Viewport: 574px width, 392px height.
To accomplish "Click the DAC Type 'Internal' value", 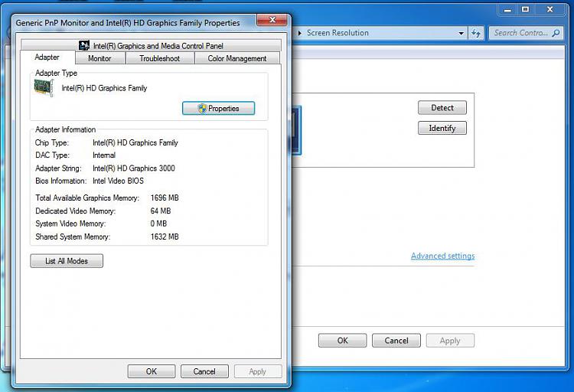I will tap(104, 155).
